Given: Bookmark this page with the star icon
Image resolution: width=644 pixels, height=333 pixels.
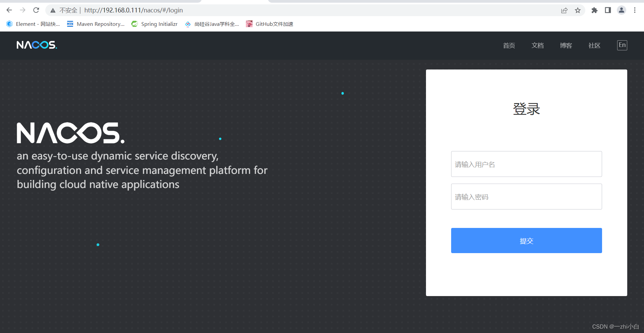Looking at the screenshot, I should pos(578,10).
